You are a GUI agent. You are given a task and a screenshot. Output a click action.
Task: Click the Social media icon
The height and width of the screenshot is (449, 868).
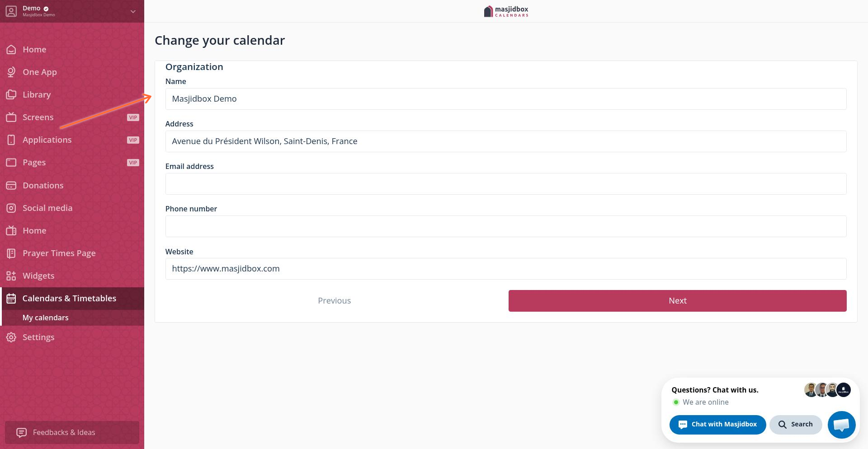pos(11,208)
